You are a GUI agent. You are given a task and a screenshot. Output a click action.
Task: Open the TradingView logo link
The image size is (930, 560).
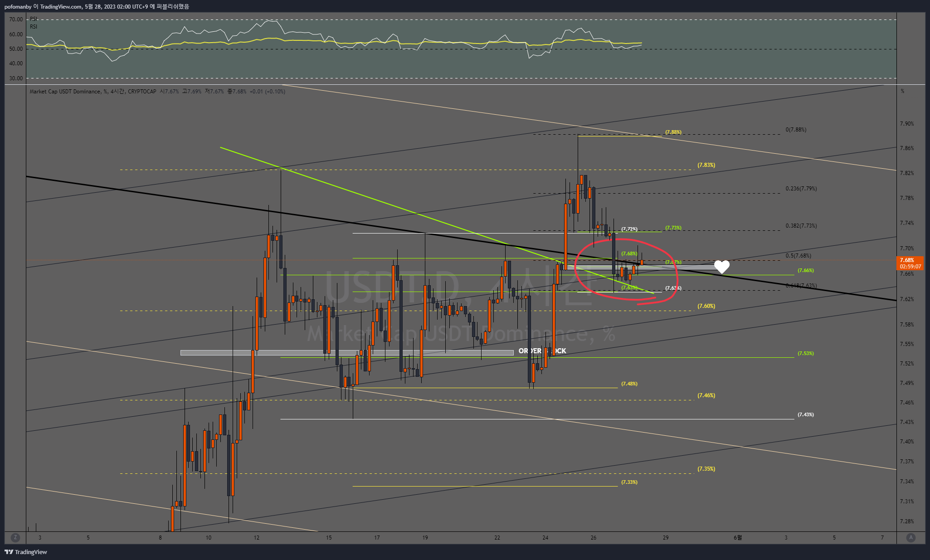point(26,552)
